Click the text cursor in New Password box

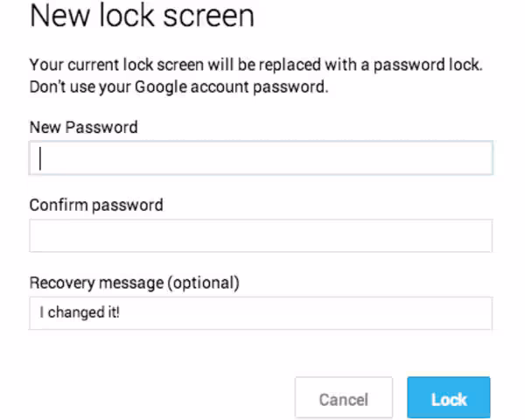(x=40, y=158)
